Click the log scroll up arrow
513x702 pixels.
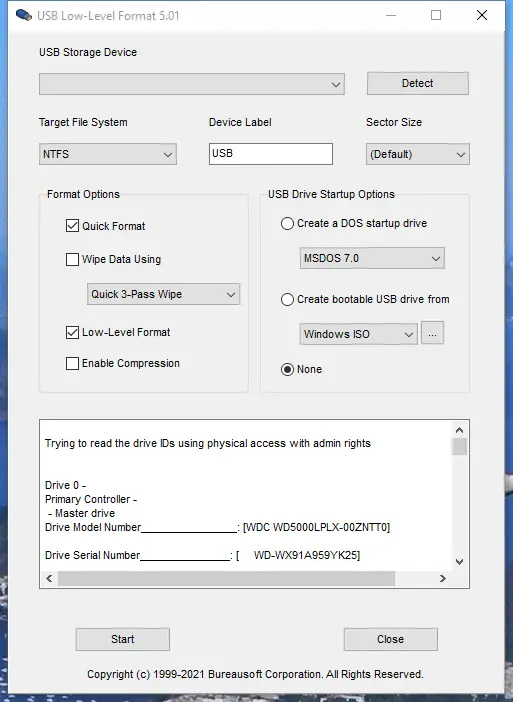(459, 430)
